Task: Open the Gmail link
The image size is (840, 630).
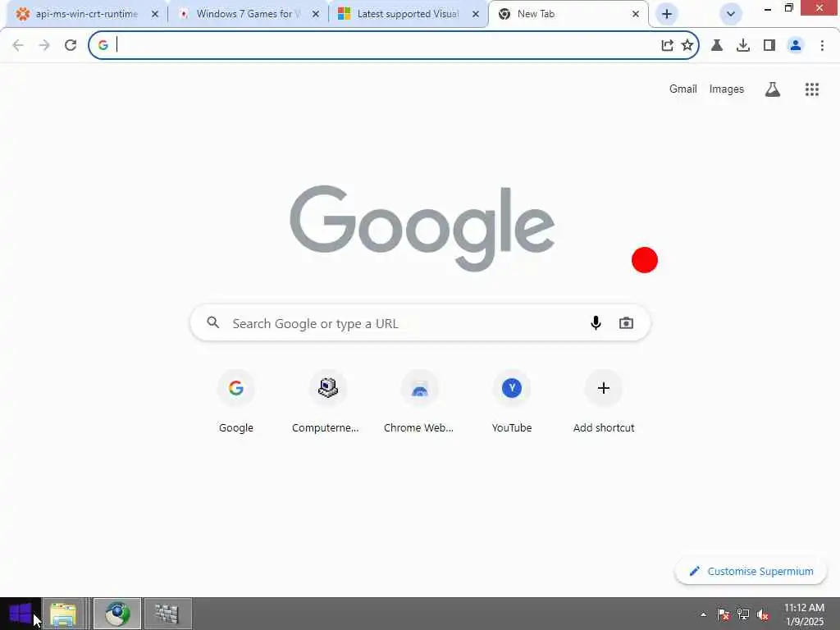Action: (x=683, y=89)
